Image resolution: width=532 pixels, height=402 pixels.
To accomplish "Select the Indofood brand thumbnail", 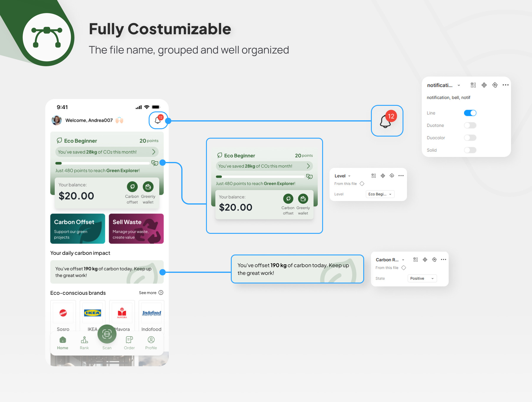I will pyautogui.click(x=152, y=313).
